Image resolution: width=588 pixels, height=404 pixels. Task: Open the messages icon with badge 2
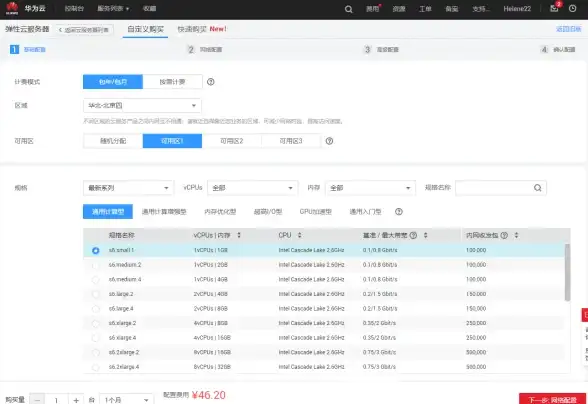[554, 8]
